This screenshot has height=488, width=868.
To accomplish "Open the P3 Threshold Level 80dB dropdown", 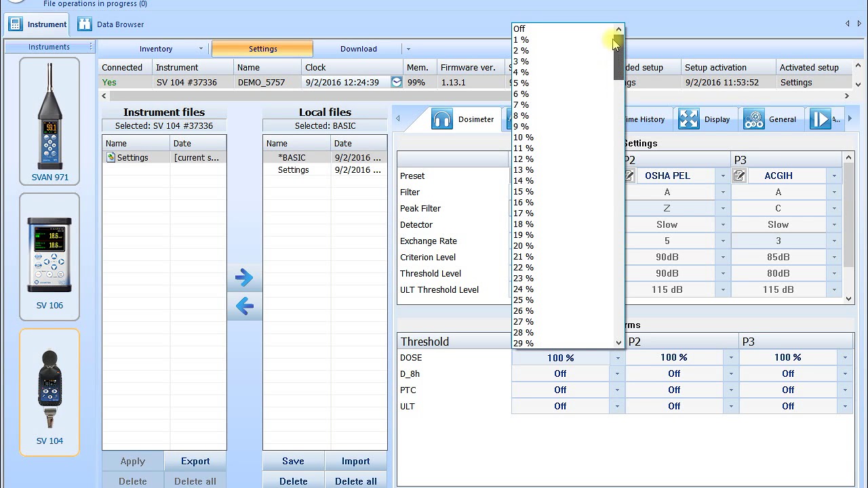I will (834, 274).
